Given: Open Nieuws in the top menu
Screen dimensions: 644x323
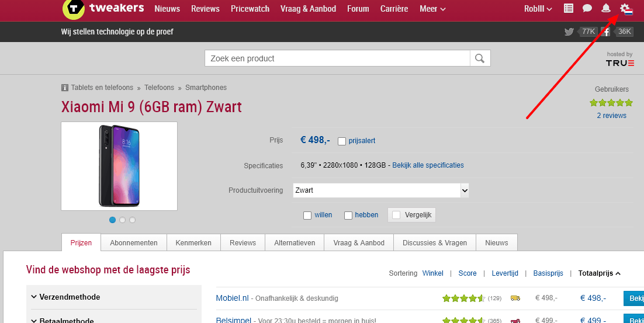Looking at the screenshot, I should [167, 9].
